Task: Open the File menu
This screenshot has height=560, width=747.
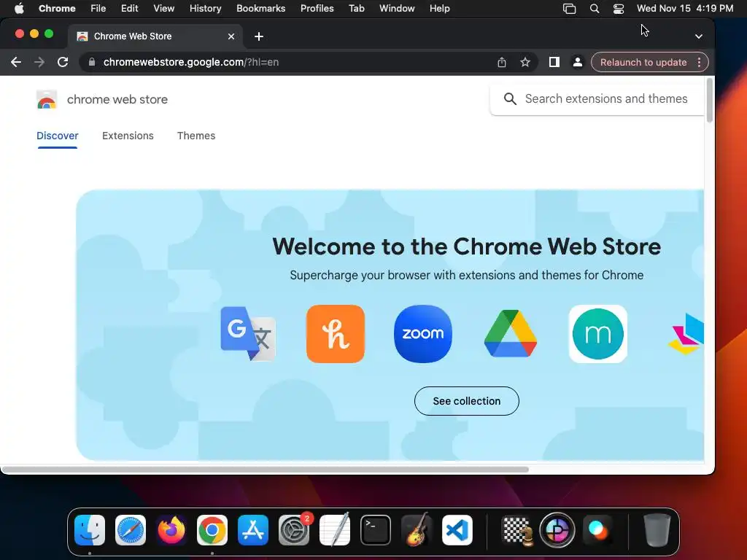Action: coord(98,8)
